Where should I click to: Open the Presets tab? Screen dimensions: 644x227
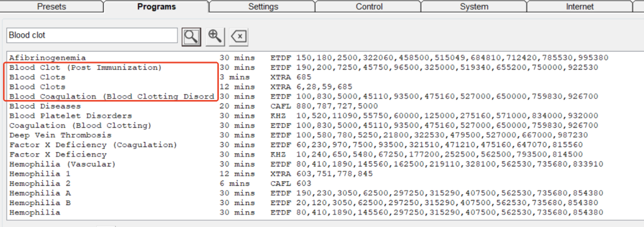click(x=52, y=6)
